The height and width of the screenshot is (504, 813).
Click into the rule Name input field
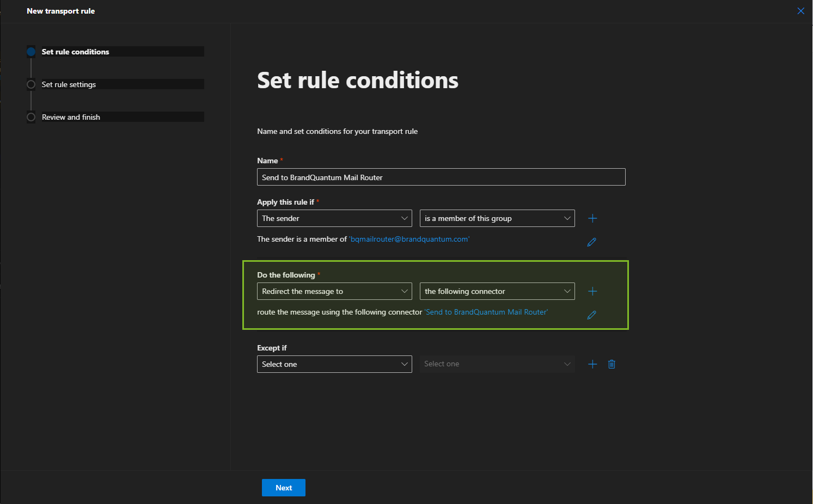(x=441, y=177)
